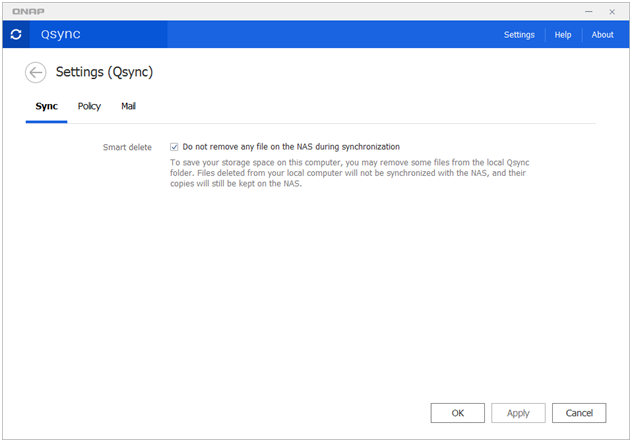Click the Apply button

pos(518,413)
